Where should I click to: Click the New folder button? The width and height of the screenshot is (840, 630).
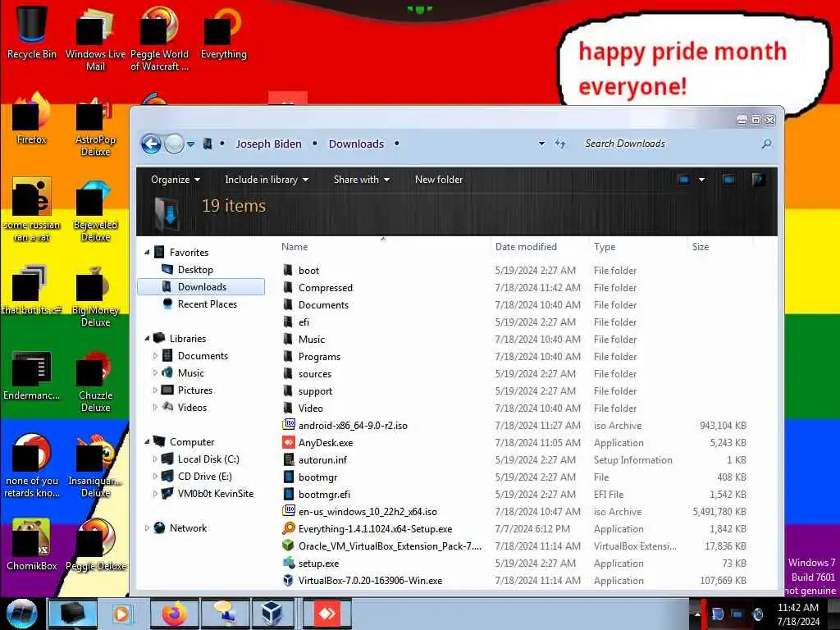coord(439,180)
